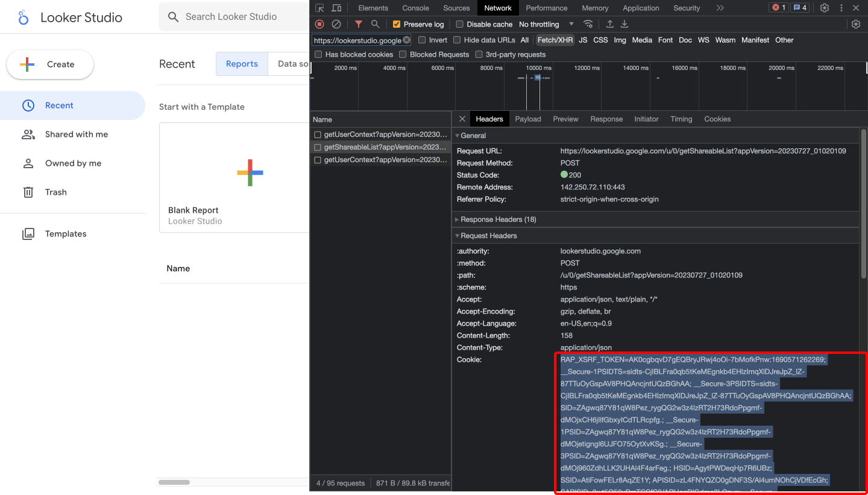Screen dimensions: 868x495
Task: Click the Create button
Action: pos(50,65)
